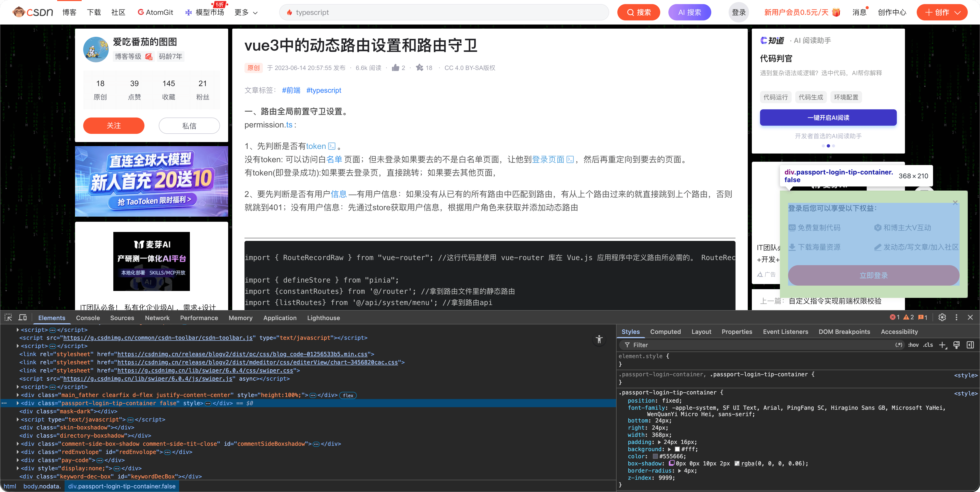Click the accessibility tree toggle icon
This screenshot has width=980, height=492.
[x=599, y=339]
